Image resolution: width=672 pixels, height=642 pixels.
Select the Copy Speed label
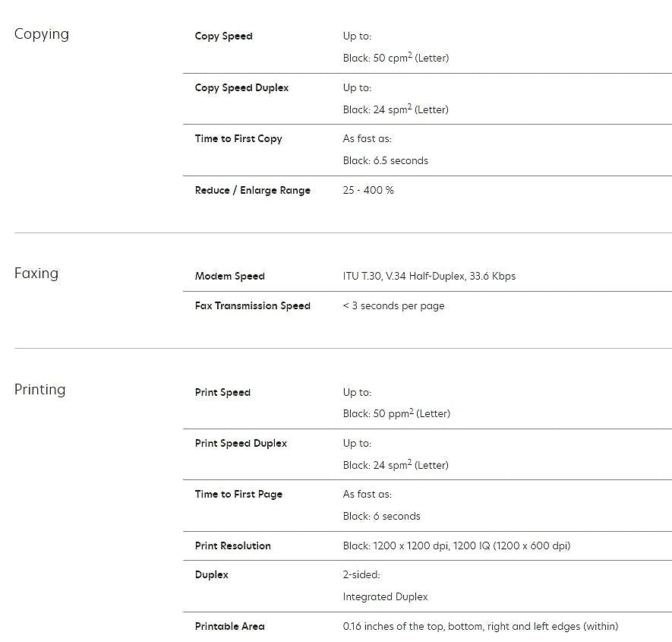pos(223,36)
